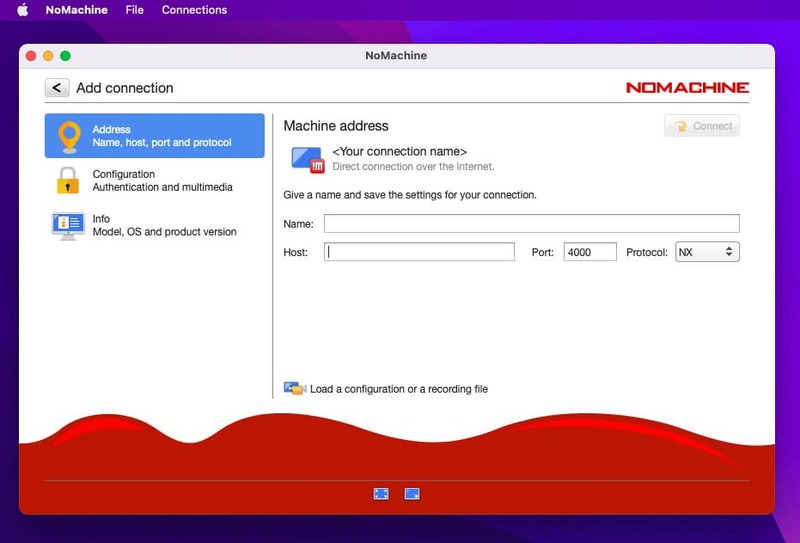Open the Apple menu

pos(22,10)
